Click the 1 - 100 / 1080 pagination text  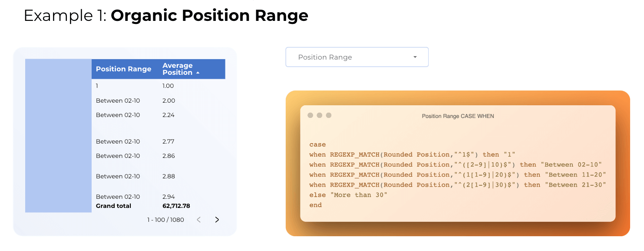pos(165,220)
